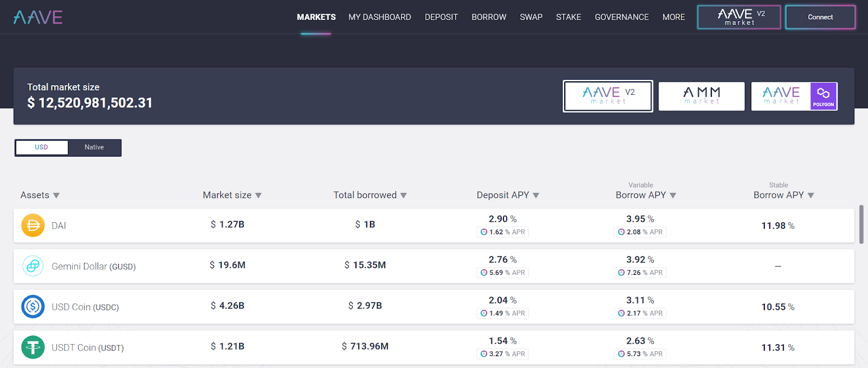Sort by Total borrowed arrow
The height and width of the screenshot is (368, 868).
tap(404, 196)
